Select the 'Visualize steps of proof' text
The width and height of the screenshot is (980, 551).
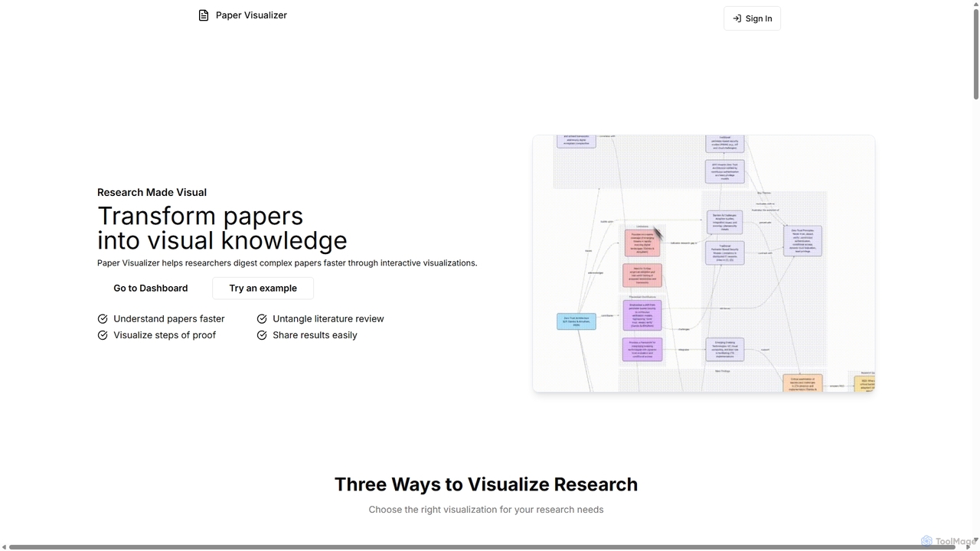click(165, 335)
